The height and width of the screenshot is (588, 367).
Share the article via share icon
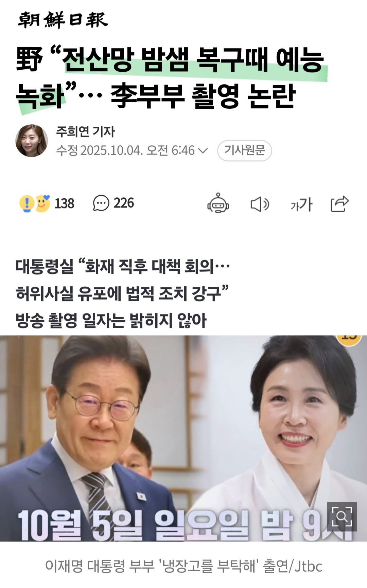point(340,204)
